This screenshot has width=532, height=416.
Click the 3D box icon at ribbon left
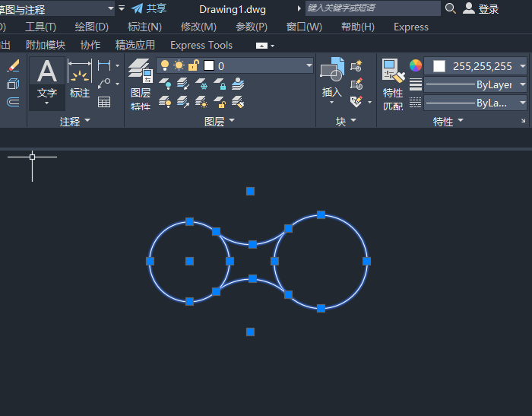point(13,84)
